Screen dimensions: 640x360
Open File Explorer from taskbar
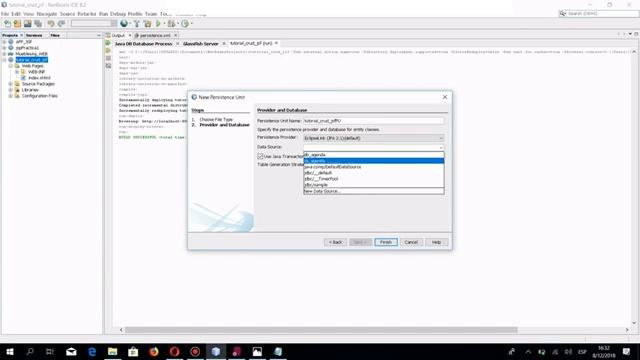tap(113, 351)
